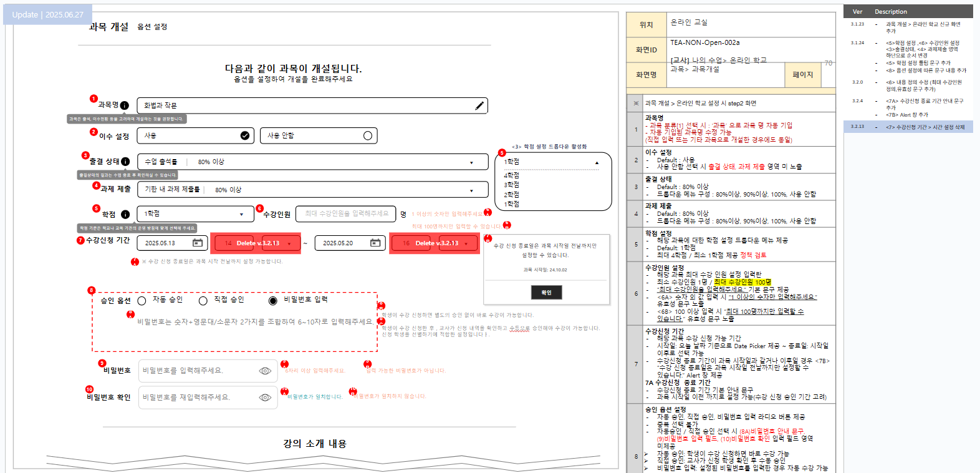This screenshot has height=473, width=980.
Task: Click the pencil edit icon in 과목명 field
Action: pyautogui.click(x=479, y=106)
